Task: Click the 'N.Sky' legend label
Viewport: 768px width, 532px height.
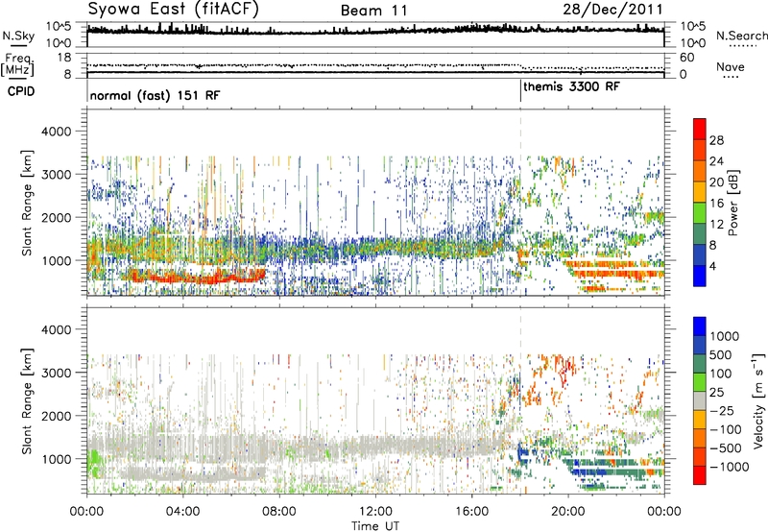Action: point(18,36)
